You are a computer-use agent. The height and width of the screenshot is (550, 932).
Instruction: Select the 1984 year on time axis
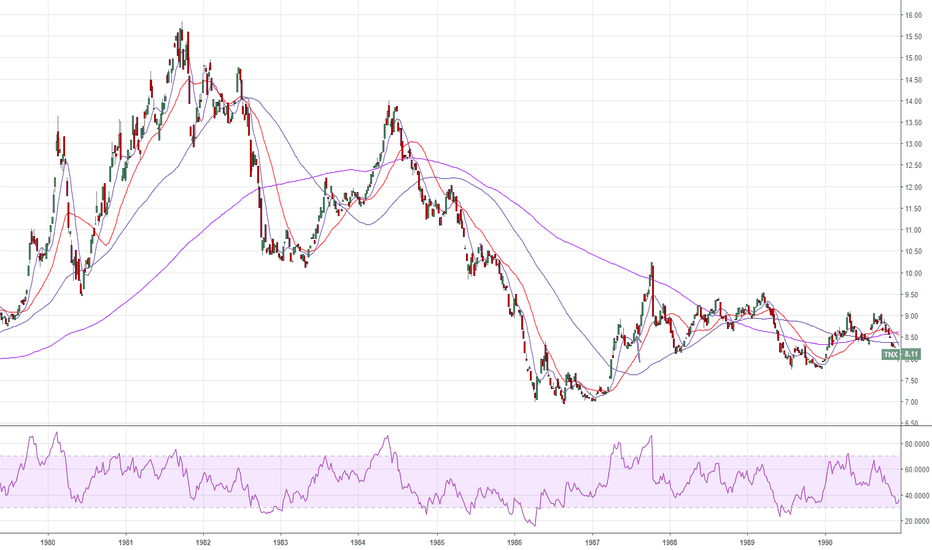coord(358,542)
